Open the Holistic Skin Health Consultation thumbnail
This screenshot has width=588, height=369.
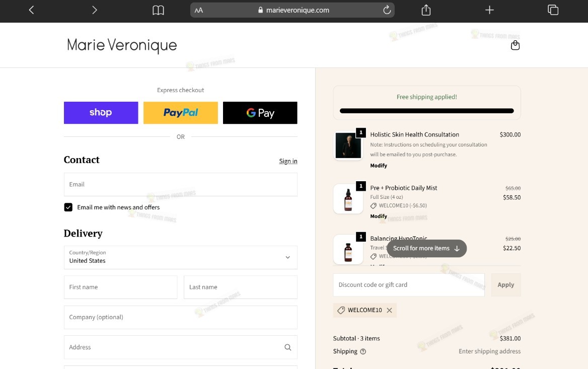click(348, 146)
